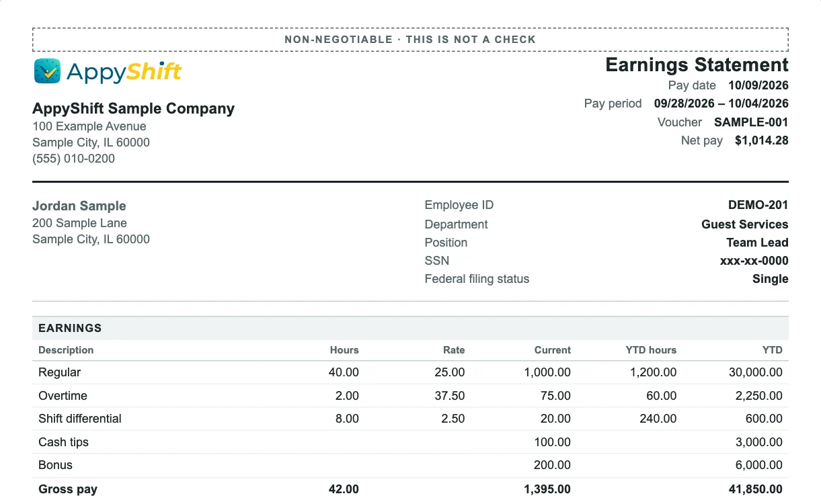Click the 'Overtime' row label
This screenshot has height=504, width=821.
click(x=63, y=396)
